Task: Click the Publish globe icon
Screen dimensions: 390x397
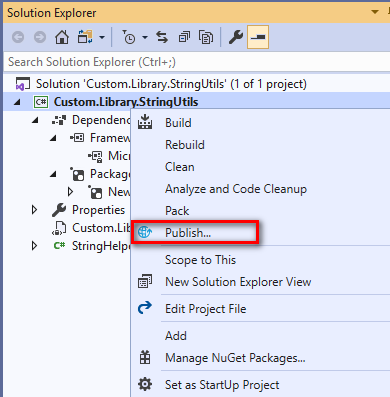Action: (145, 232)
